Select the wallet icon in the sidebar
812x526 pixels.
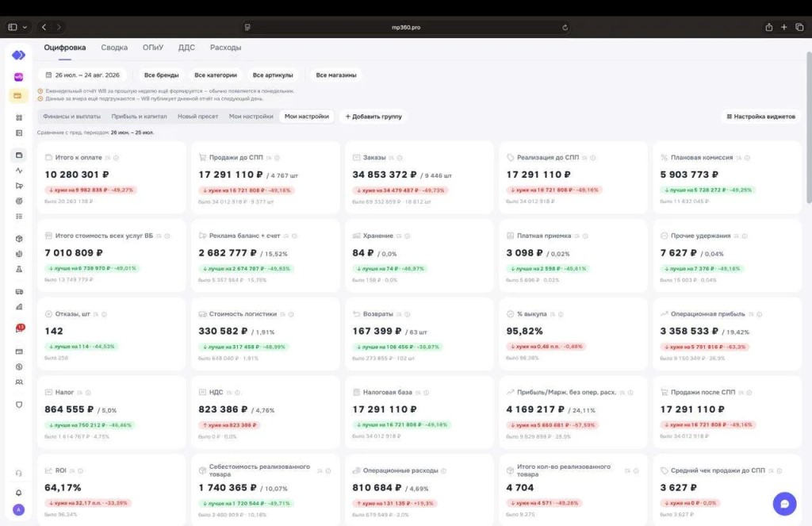click(x=19, y=155)
